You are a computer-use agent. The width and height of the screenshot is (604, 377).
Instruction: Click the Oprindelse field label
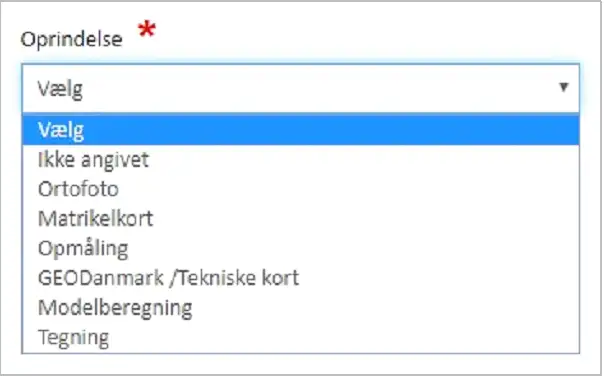72,39
